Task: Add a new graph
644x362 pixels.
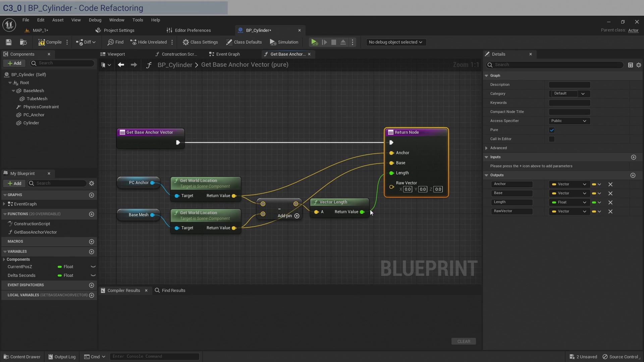Action: coord(92,195)
